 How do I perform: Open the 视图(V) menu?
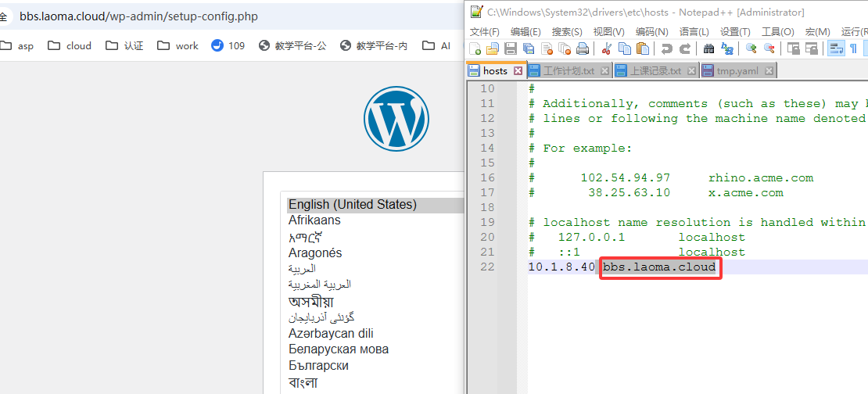tap(609, 31)
